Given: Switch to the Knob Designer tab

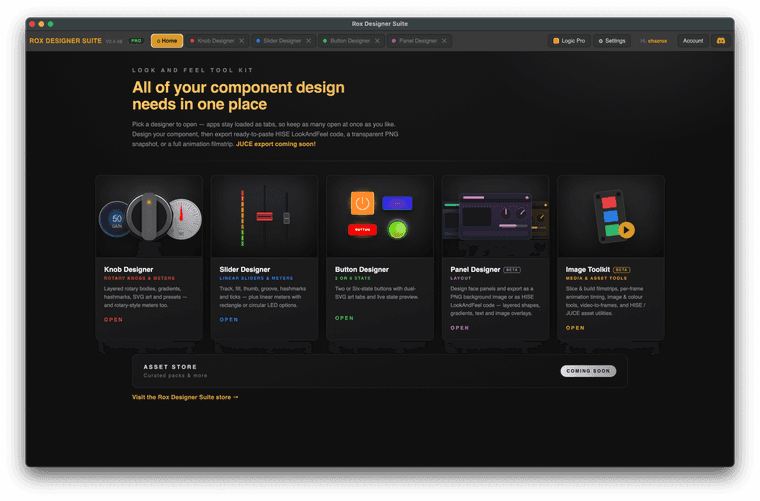Looking at the screenshot, I should pos(216,41).
